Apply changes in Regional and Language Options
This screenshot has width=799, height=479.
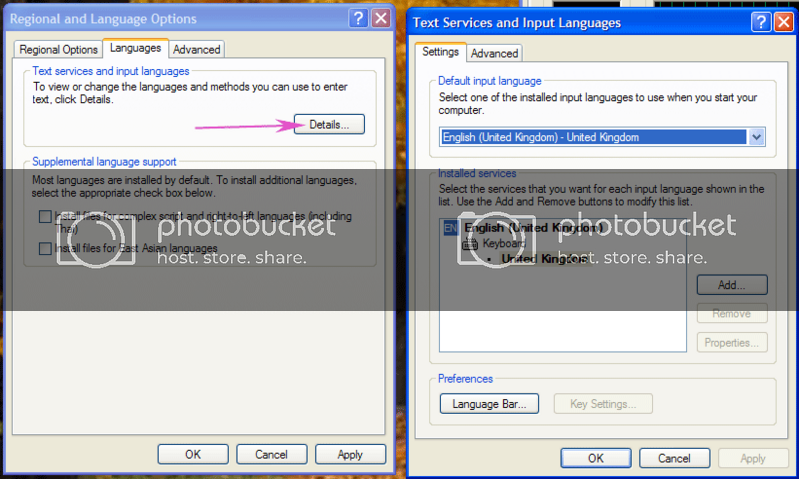(x=350, y=454)
